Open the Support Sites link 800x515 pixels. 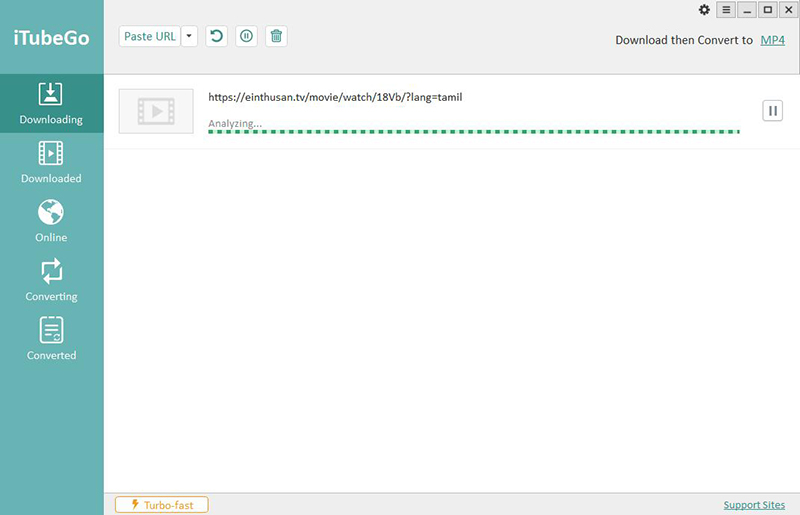click(754, 505)
